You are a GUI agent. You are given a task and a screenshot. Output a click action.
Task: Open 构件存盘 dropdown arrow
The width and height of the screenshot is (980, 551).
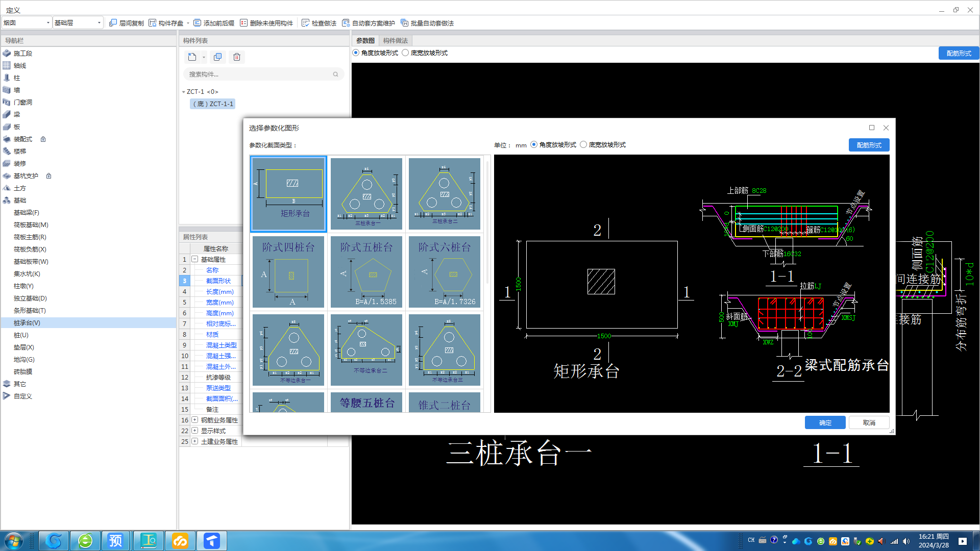pos(188,23)
